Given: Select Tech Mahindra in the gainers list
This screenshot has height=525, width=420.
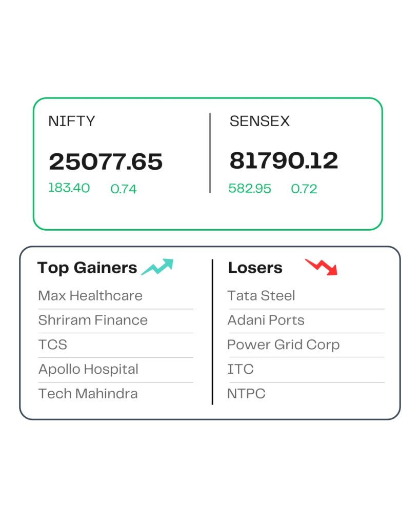Looking at the screenshot, I should [x=88, y=394].
